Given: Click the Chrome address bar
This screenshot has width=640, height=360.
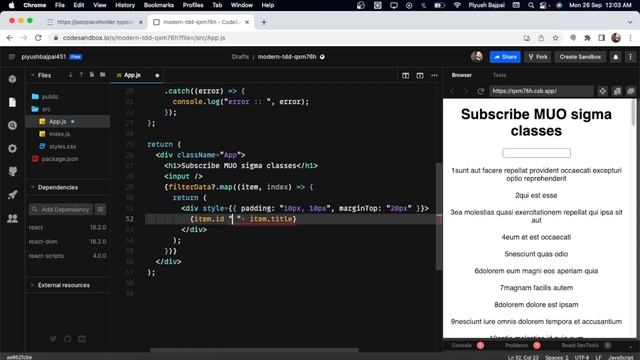Looking at the screenshot, I should coord(286,38).
